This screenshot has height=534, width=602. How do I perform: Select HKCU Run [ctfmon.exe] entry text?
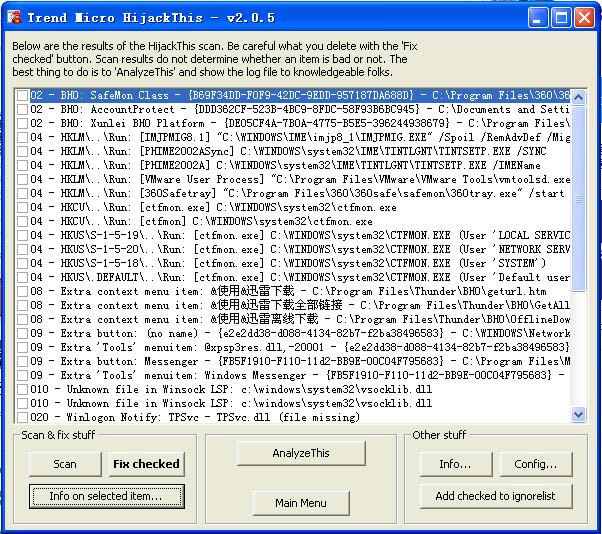click(x=213, y=207)
